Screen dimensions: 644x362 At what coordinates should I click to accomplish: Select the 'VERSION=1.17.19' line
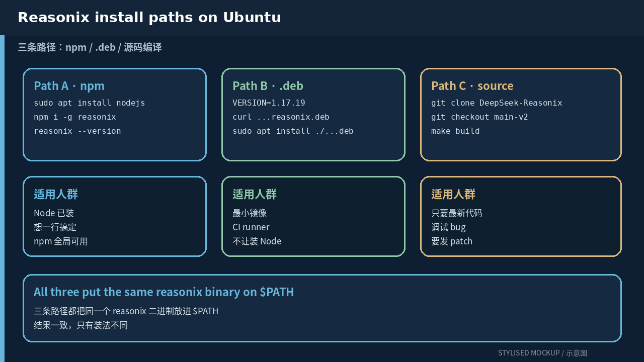[269, 103]
